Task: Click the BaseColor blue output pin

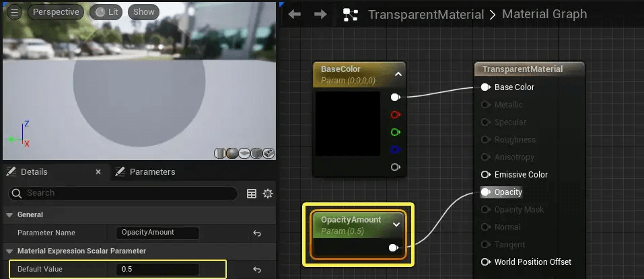Action: click(x=395, y=150)
